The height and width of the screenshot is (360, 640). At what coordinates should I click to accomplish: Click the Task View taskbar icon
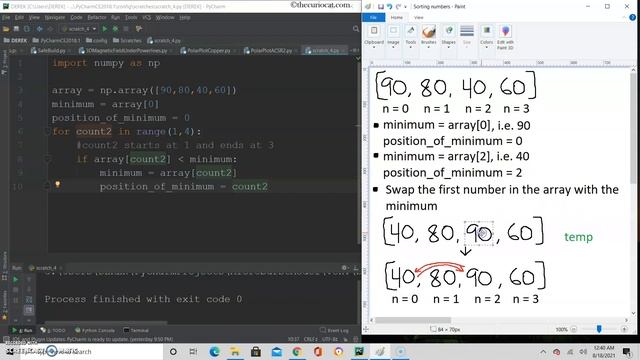pyautogui.click(x=193, y=351)
